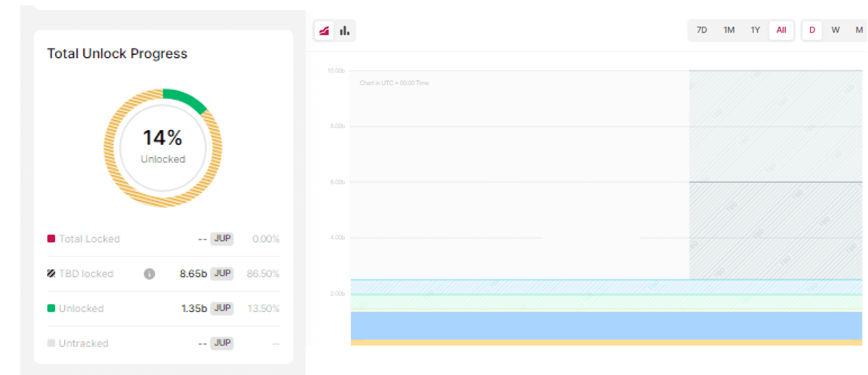This screenshot has height=375, width=868.
Task: Click the TBD locked info icon
Action: tap(149, 274)
